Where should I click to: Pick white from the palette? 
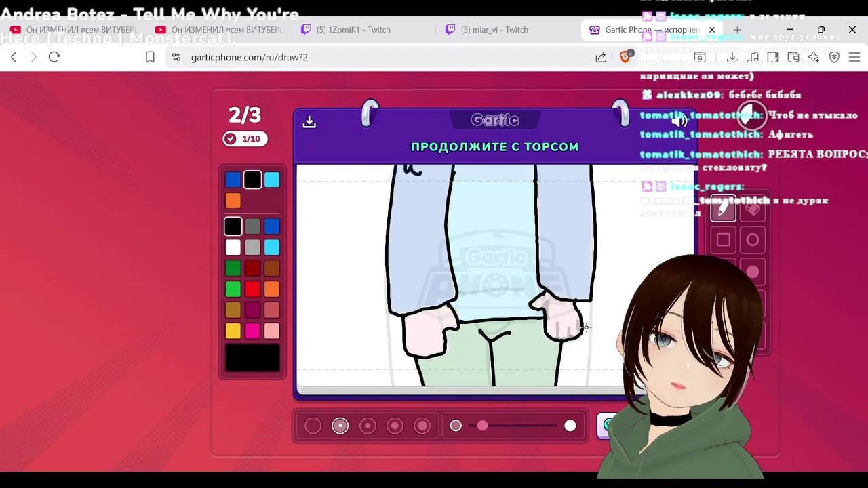coord(233,247)
